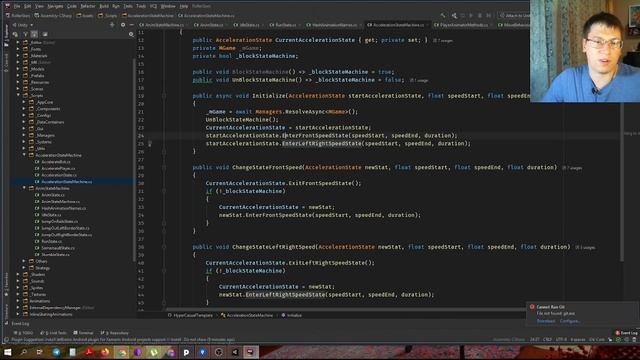Open AccelerateBot.cs in the tree

click(x=56, y=162)
